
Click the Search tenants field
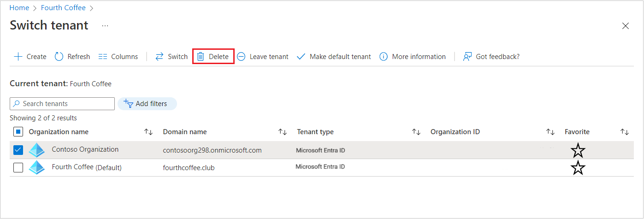(x=62, y=104)
